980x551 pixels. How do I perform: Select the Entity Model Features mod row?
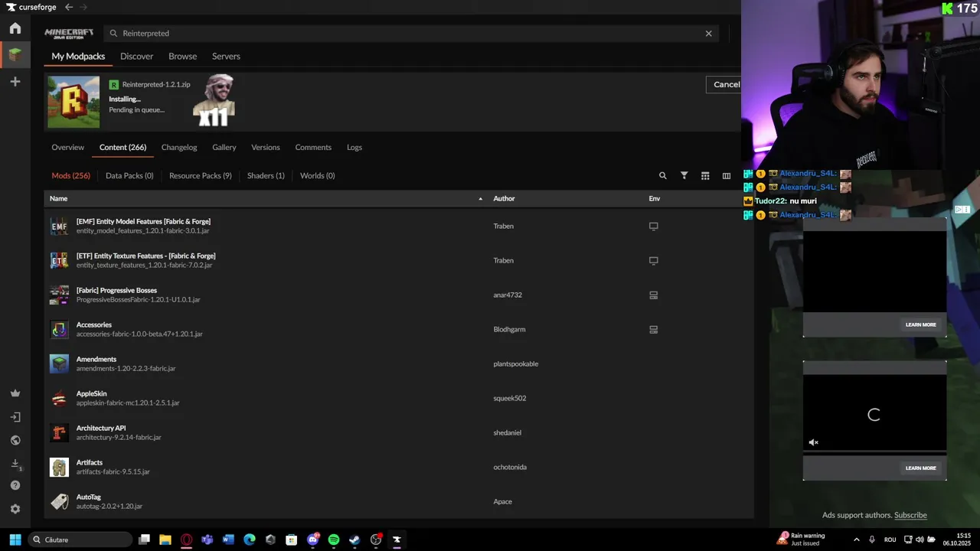[x=398, y=227]
